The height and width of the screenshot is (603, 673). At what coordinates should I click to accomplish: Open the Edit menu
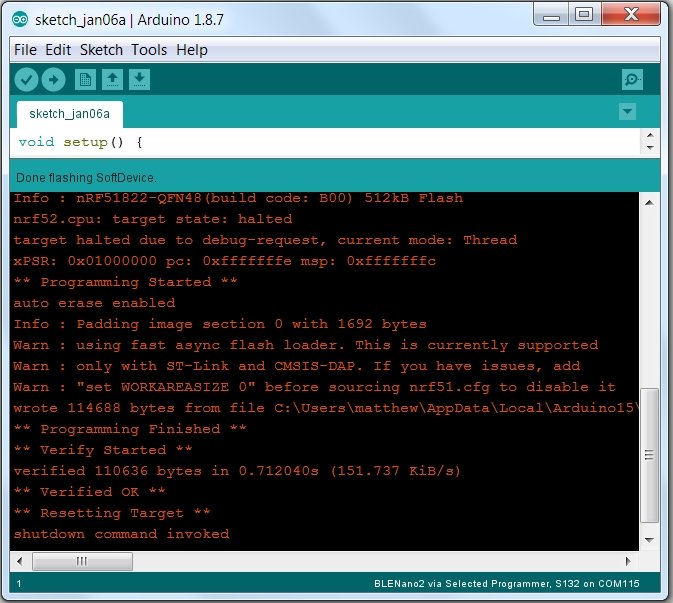point(58,50)
